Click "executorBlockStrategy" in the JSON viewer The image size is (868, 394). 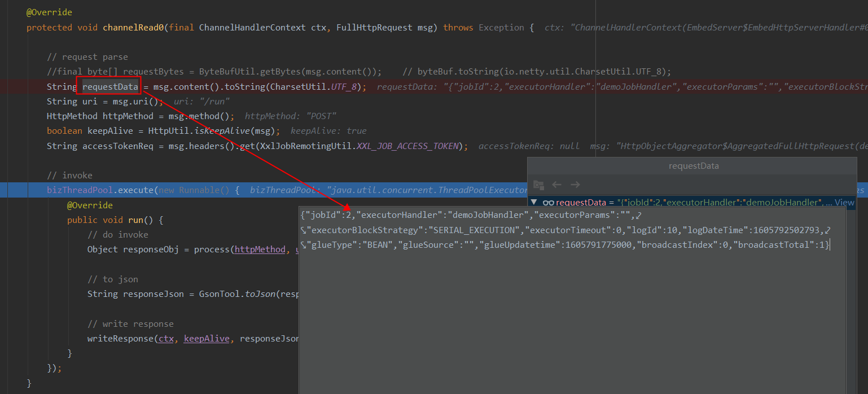pyautogui.click(x=365, y=230)
